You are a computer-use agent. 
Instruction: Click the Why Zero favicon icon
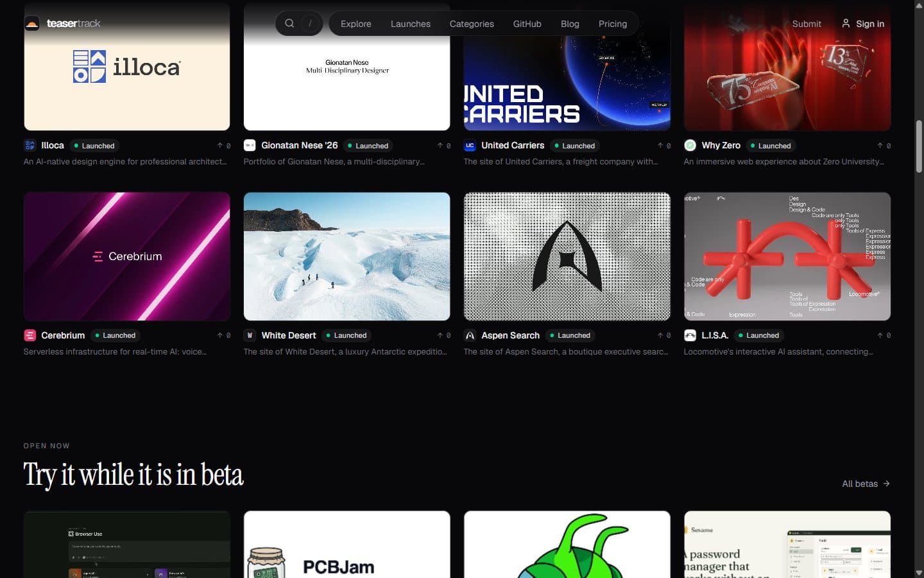[x=690, y=146]
